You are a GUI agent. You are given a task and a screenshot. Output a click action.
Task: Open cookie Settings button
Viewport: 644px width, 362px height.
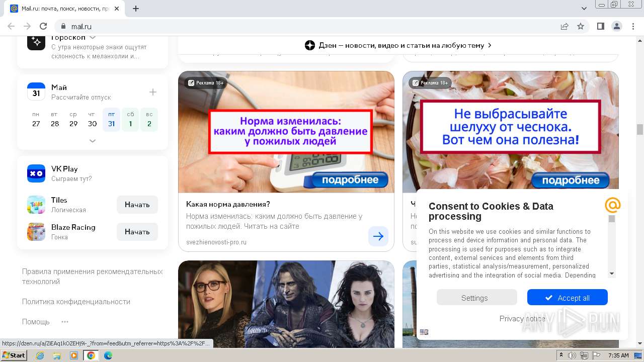pos(477,298)
